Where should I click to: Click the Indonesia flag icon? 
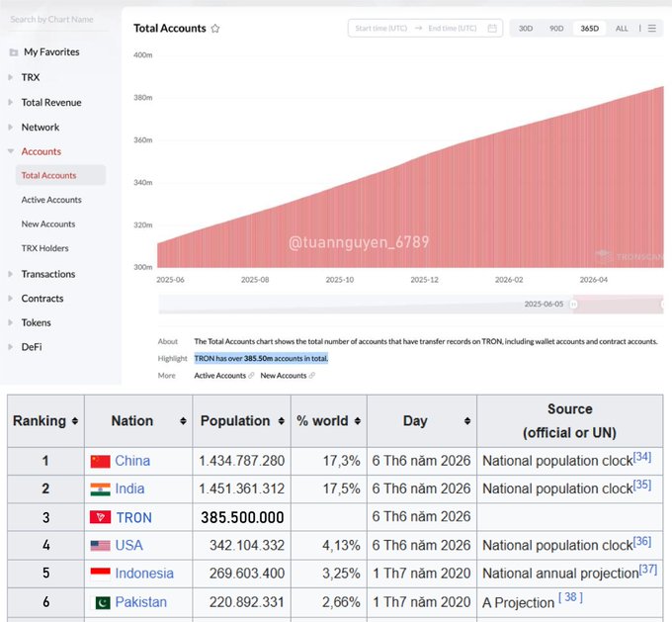(100, 574)
